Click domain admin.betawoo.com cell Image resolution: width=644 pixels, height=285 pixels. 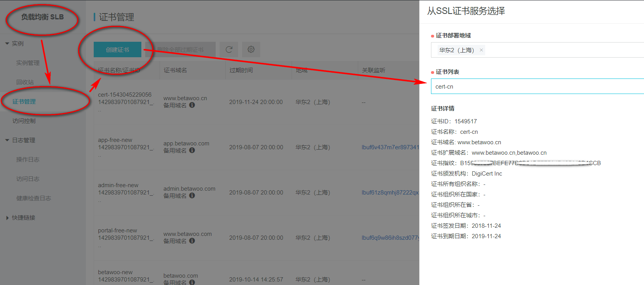pos(189,188)
